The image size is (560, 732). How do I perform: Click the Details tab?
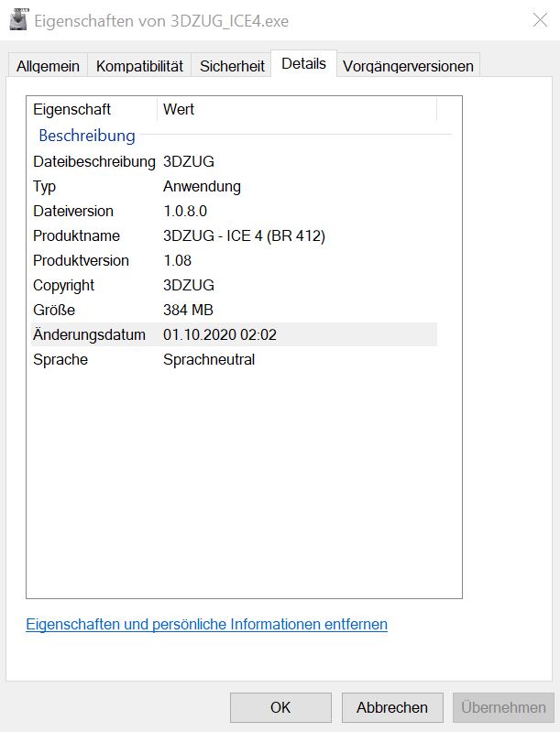pyautogui.click(x=303, y=64)
